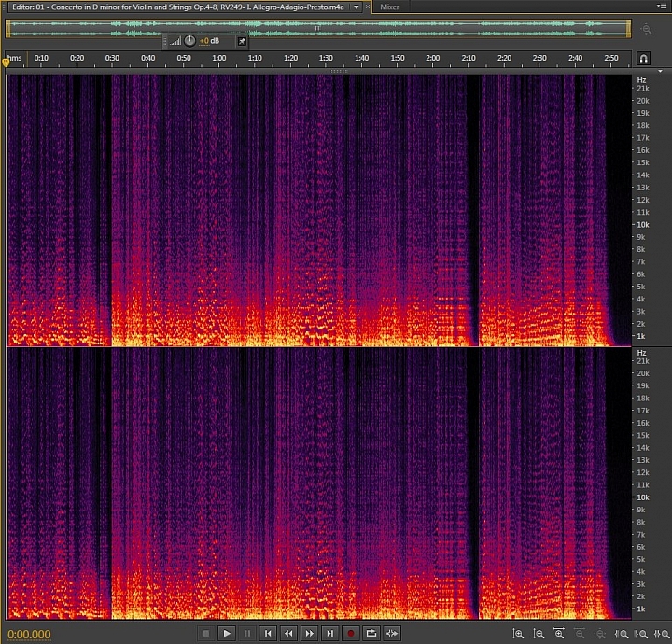Open the Editor file dropdown arrow

pyautogui.click(x=357, y=7)
